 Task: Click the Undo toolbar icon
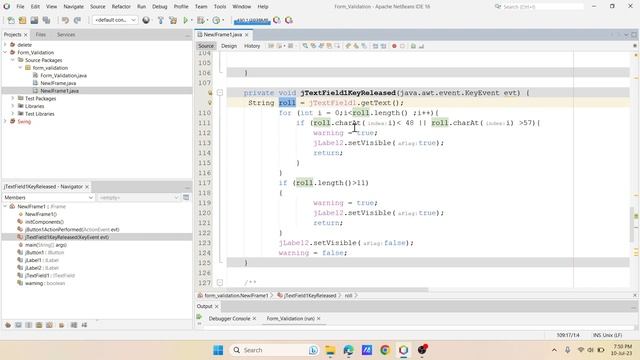65,20
